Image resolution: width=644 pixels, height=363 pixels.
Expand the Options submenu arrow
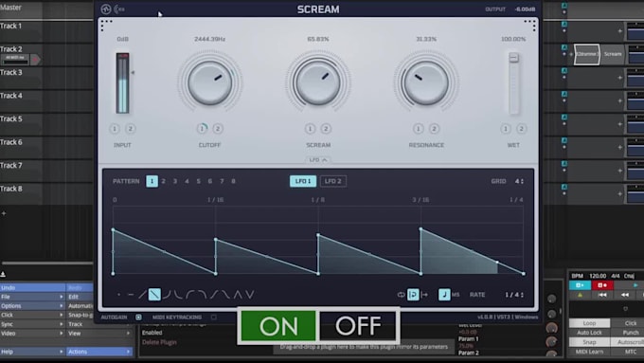(x=62, y=306)
